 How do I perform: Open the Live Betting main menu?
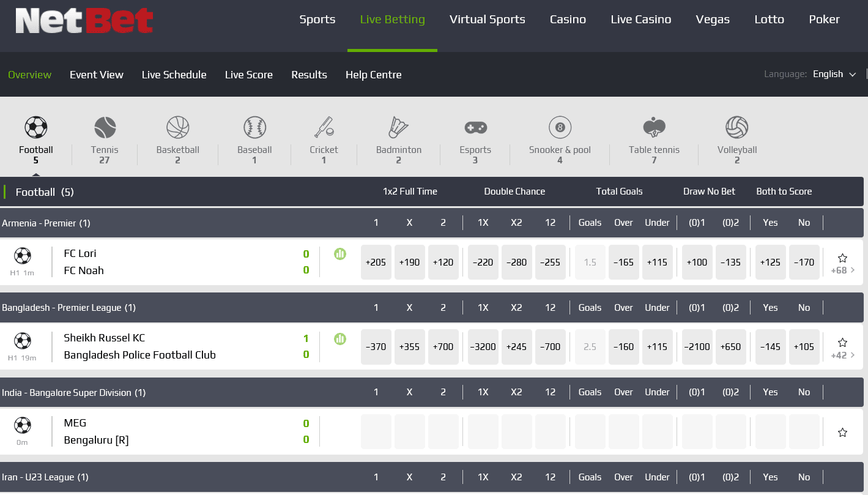click(x=392, y=20)
